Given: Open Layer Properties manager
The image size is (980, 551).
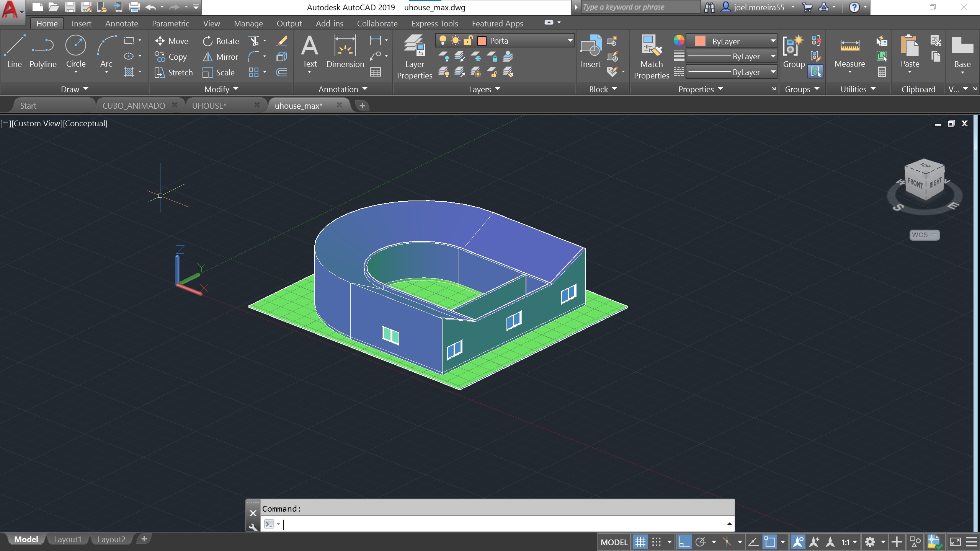Looking at the screenshot, I should pos(415,57).
